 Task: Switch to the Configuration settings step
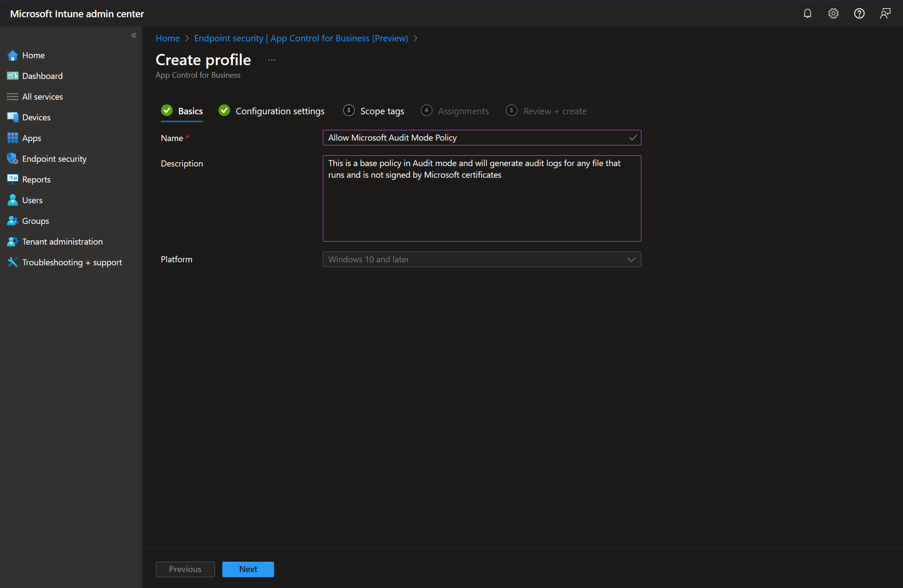[279, 111]
